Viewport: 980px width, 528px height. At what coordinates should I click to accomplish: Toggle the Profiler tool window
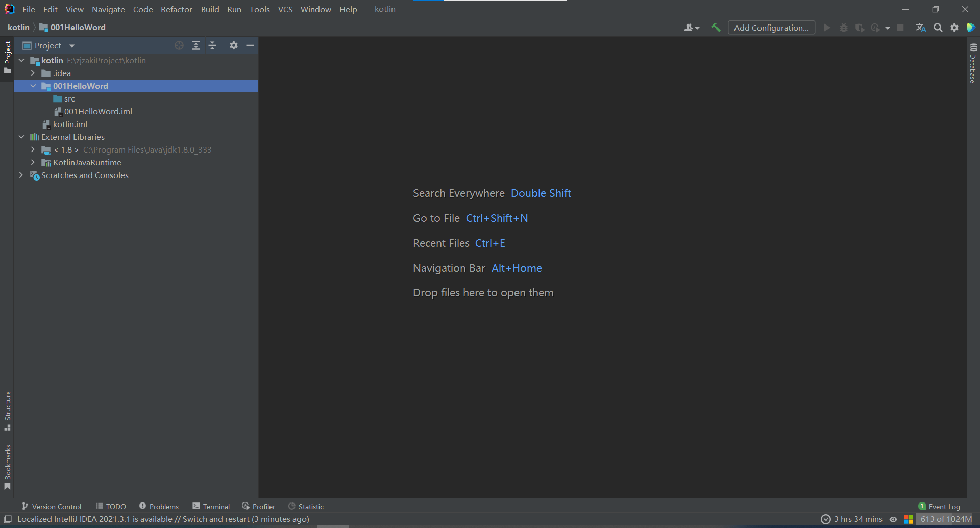pyautogui.click(x=258, y=507)
